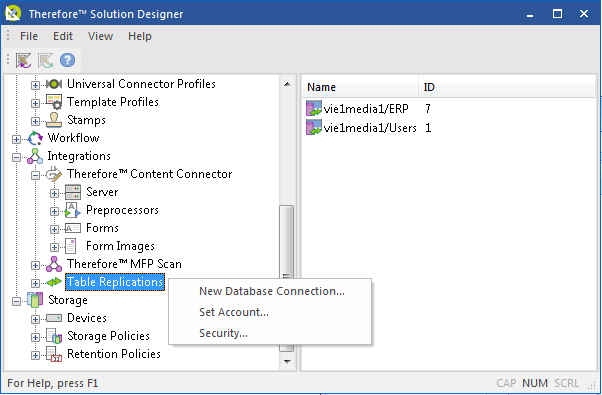Click the Universal Connector Profiles icon
The height and width of the screenshot is (395, 602).
point(54,84)
